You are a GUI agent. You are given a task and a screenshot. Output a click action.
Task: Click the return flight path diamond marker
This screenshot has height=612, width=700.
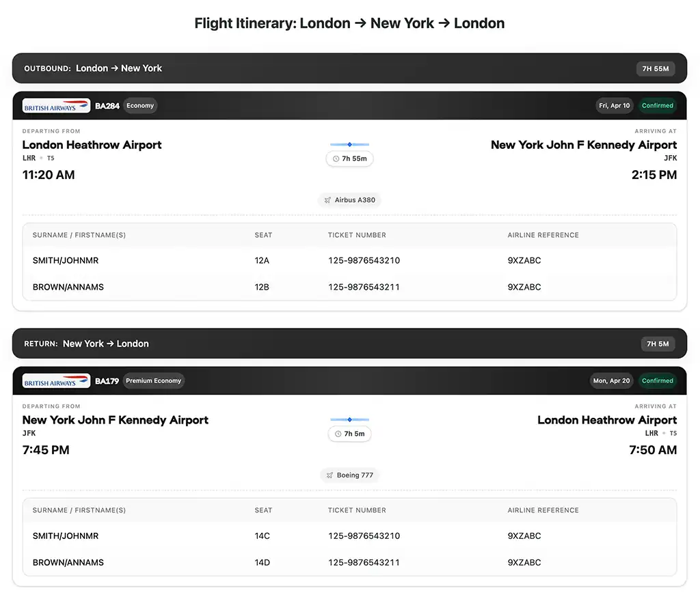[349, 420]
